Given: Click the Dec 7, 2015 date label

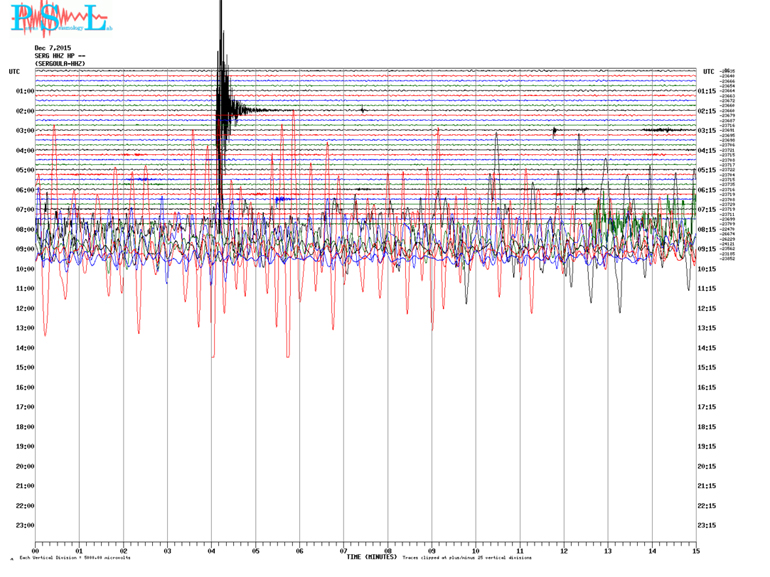Looking at the screenshot, I should pyautogui.click(x=52, y=48).
